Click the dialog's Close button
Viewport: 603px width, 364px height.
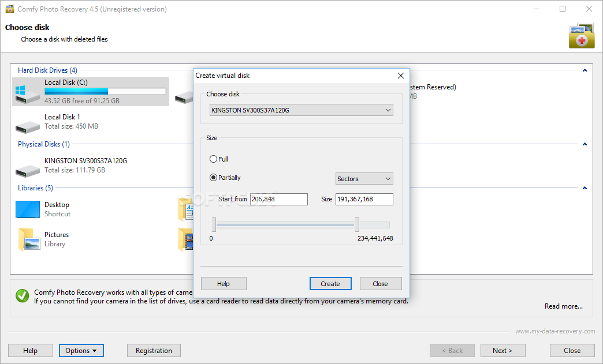380,284
